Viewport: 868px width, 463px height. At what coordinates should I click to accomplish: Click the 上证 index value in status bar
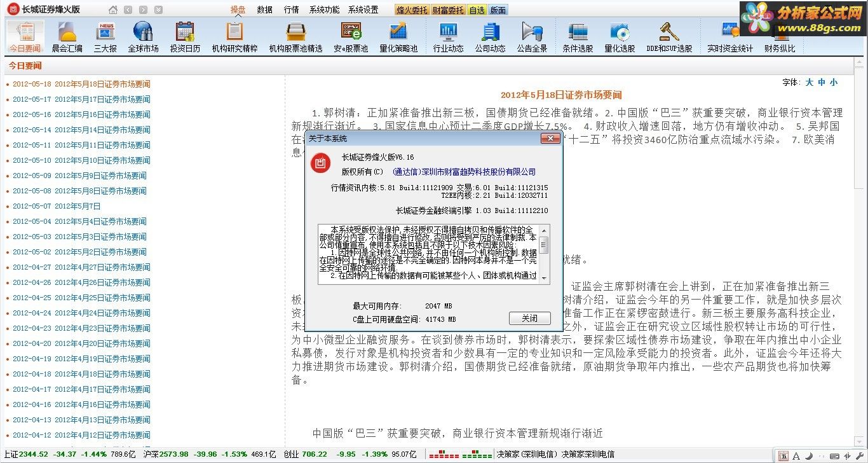pyautogui.click(x=34, y=454)
